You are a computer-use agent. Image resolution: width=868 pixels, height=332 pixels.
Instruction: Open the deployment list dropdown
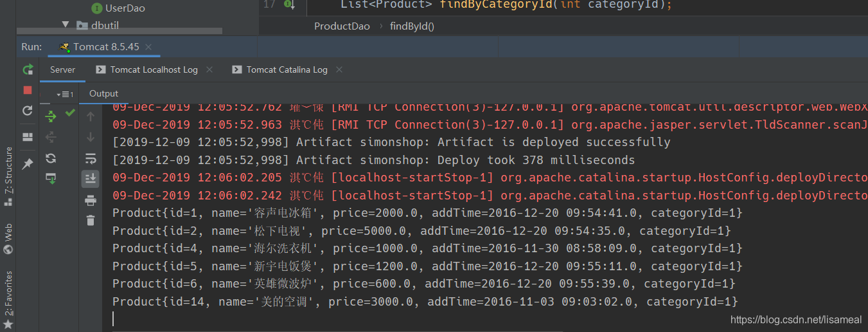[x=64, y=95]
